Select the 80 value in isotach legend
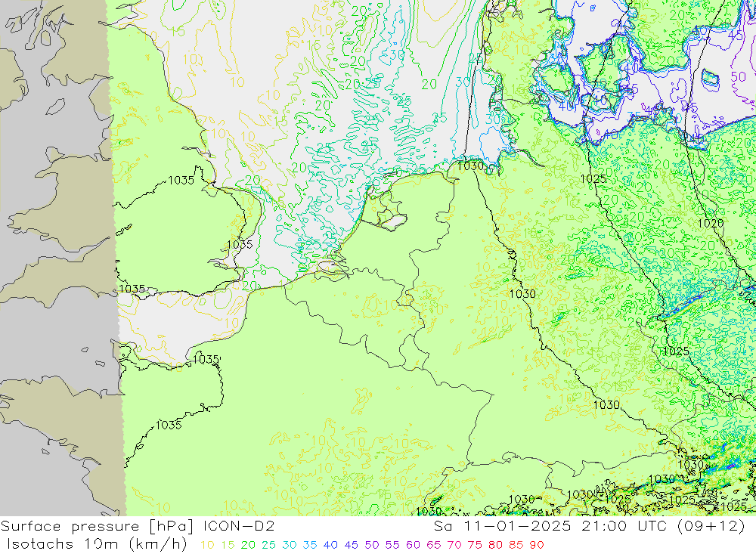The image size is (756, 554). pyautogui.click(x=496, y=546)
